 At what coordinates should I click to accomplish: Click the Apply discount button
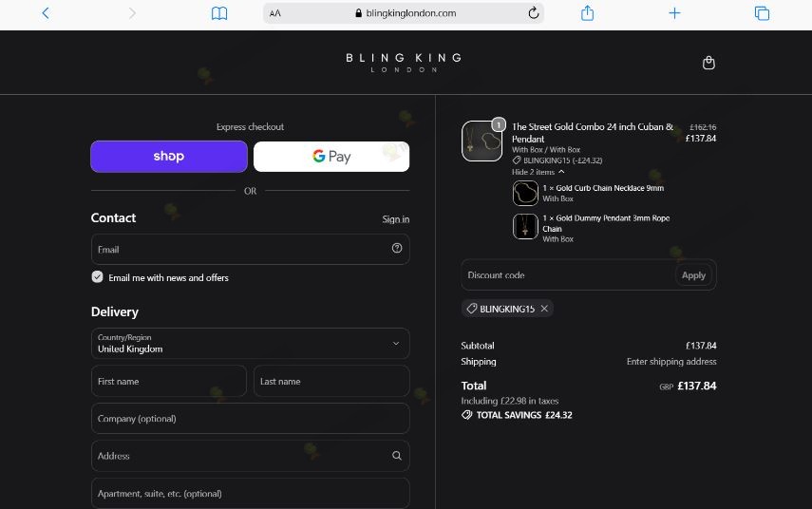pyautogui.click(x=693, y=275)
